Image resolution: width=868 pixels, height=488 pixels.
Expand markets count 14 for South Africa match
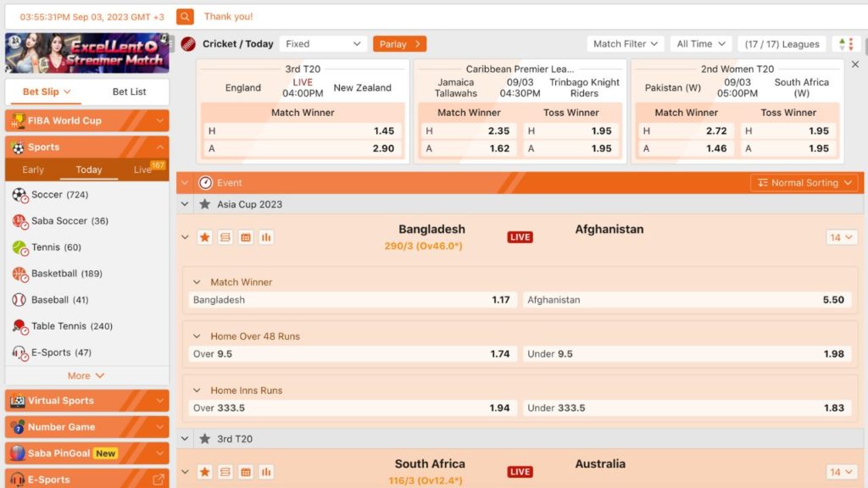[x=841, y=472]
